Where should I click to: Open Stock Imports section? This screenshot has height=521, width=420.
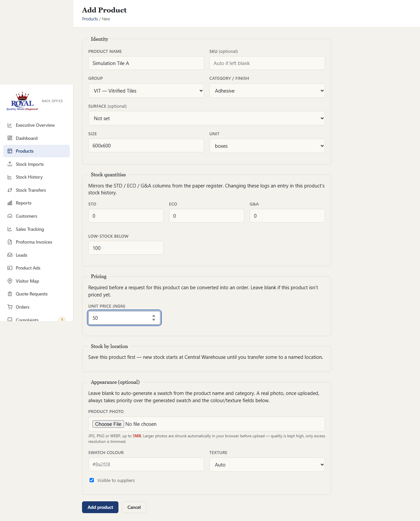click(x=36, y=164)
